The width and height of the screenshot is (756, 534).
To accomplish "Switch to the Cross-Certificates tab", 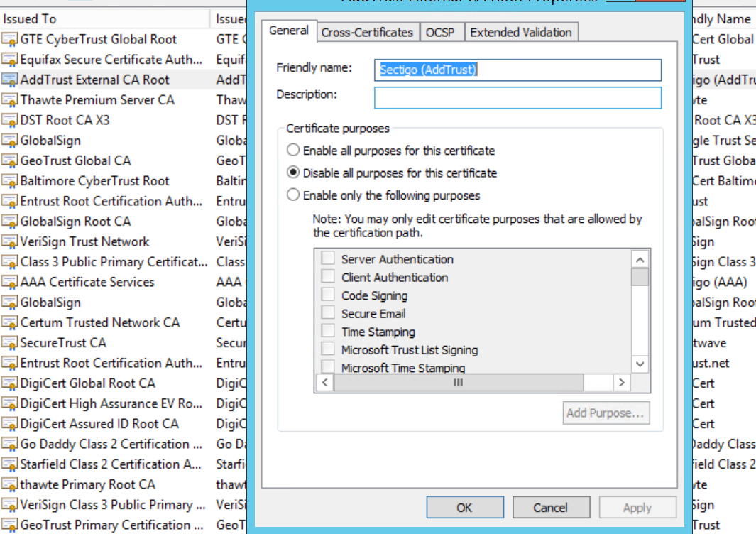I will pos(368,33).
